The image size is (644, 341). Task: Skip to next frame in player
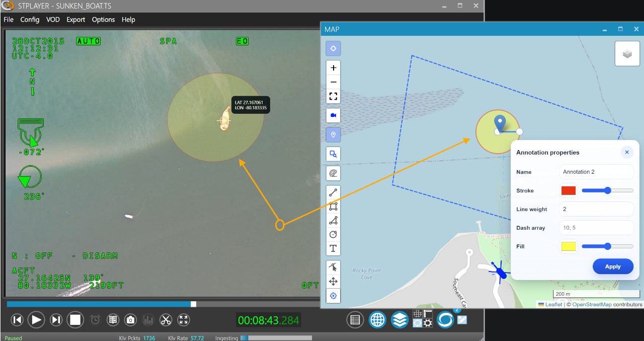coord(56,319)
